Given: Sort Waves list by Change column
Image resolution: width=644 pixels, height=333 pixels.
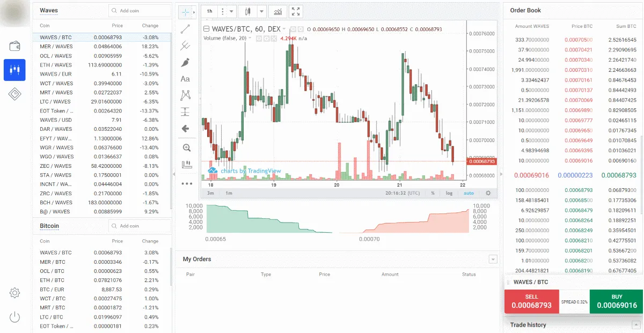Looking at the screenshot, I should (150, 26).
